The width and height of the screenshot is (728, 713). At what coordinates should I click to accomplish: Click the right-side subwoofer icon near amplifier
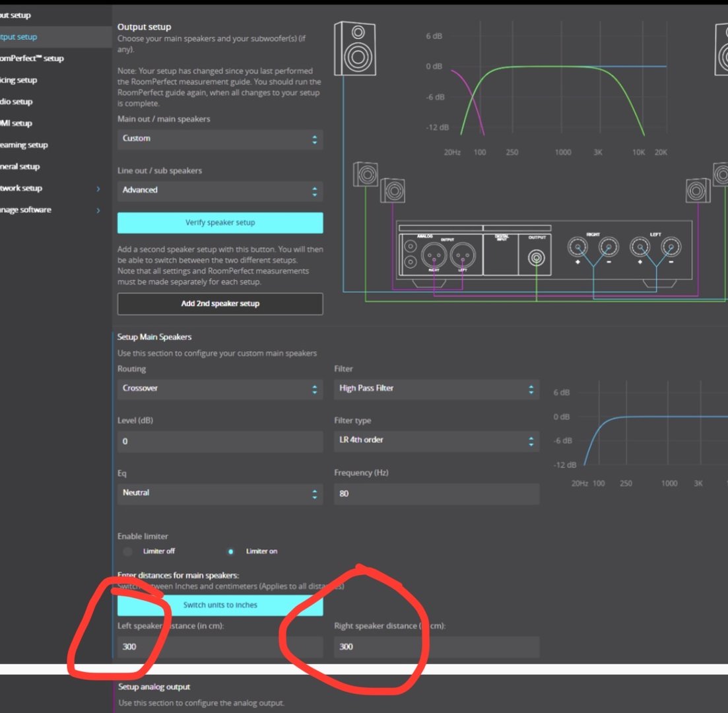tap(698, 190)
